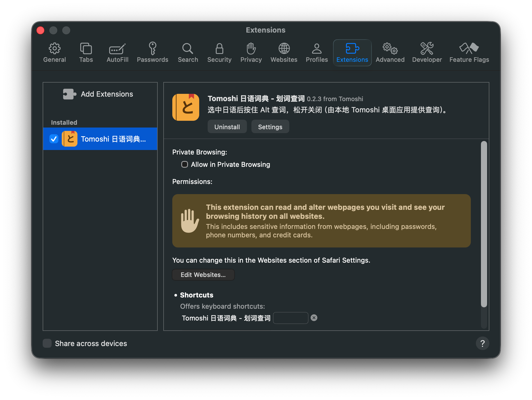Click the Add Extensions puzzle icon

pos(70,94)
